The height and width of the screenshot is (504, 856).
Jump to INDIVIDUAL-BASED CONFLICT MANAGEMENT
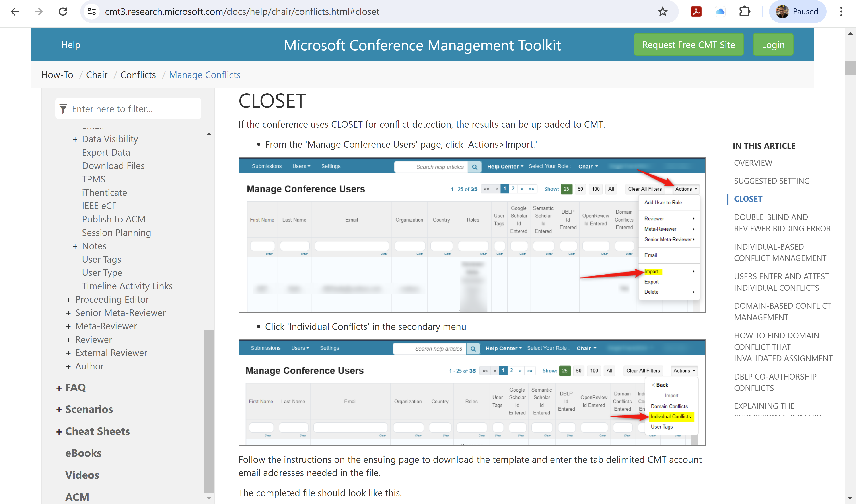(x=780, y=253)
